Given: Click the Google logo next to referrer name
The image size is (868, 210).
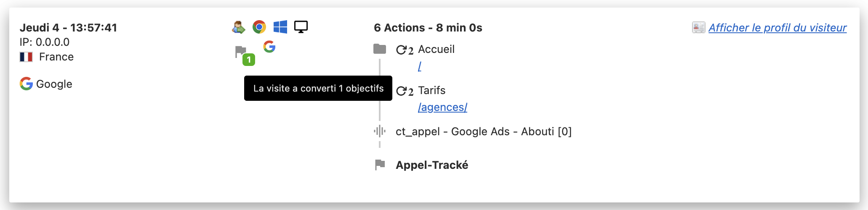Looking at the screenshot, I should 26,84.
